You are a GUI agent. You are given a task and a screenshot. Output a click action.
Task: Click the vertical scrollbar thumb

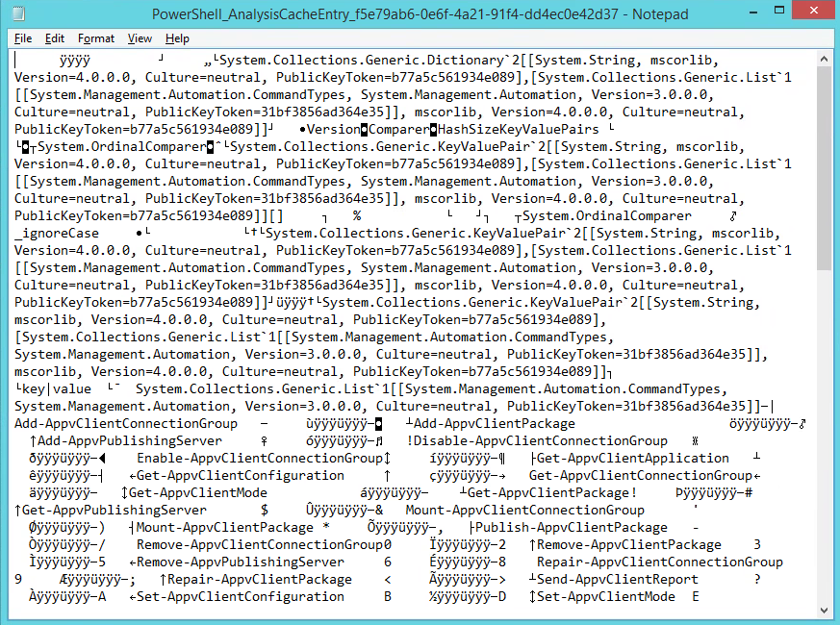825,168
